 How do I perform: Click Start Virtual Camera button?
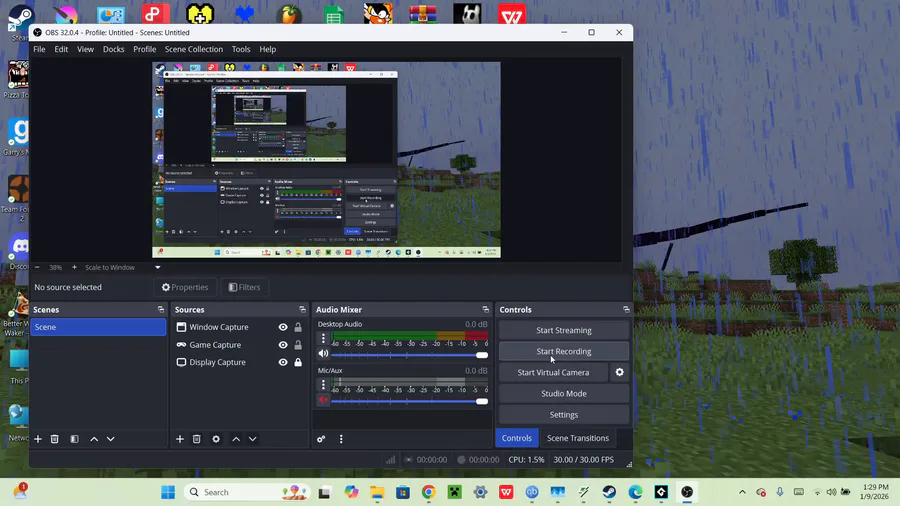coord(553,372)
